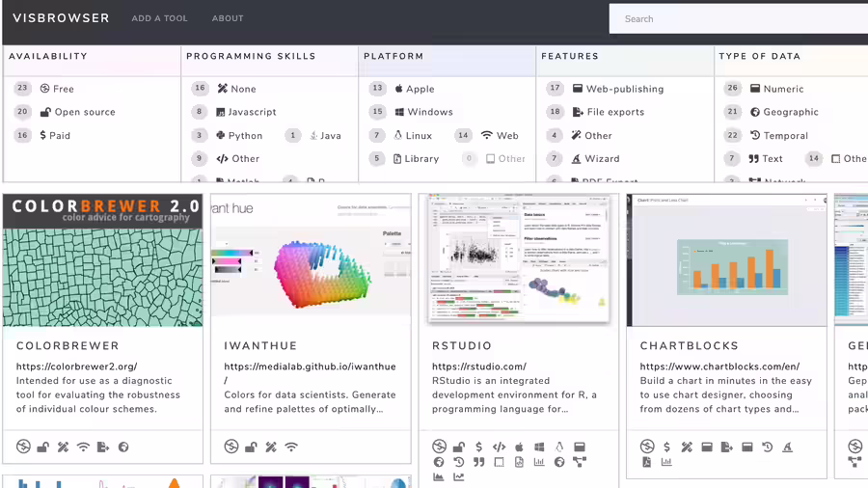Open the RSTUDIO card title
The height and width of the screenshot is (488, 868).
(x=462, y=346)
